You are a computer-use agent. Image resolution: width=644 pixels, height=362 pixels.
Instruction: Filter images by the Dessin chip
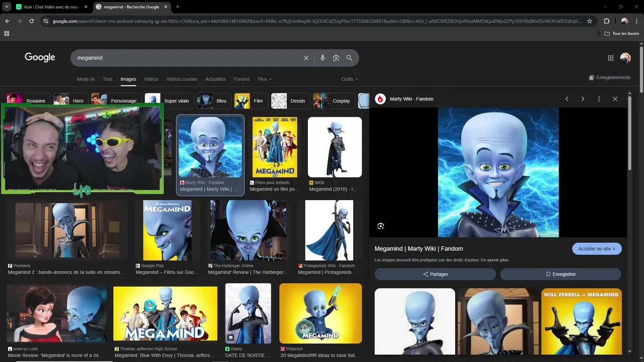click(290, 101)
